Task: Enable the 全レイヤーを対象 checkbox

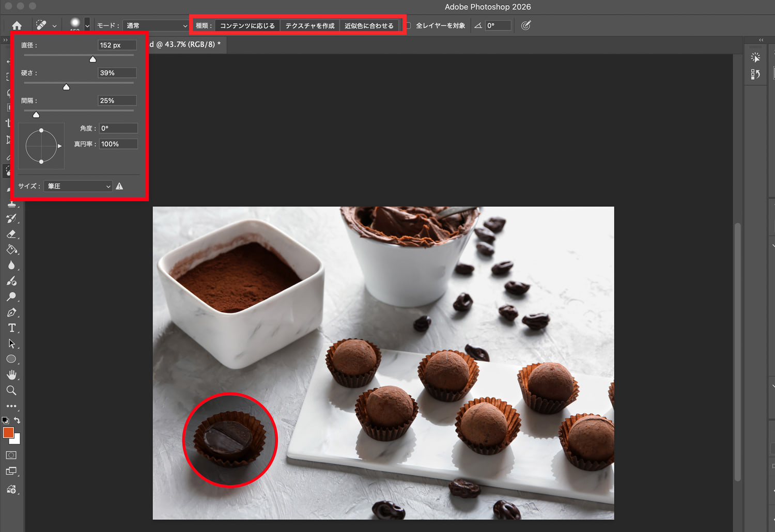Action: (408, 25)
